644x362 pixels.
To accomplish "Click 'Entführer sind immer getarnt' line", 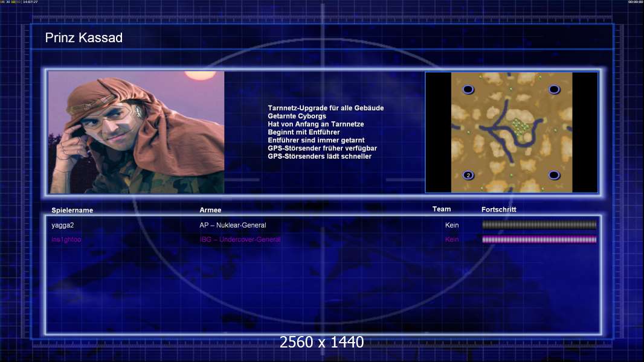I will point(316,140).
